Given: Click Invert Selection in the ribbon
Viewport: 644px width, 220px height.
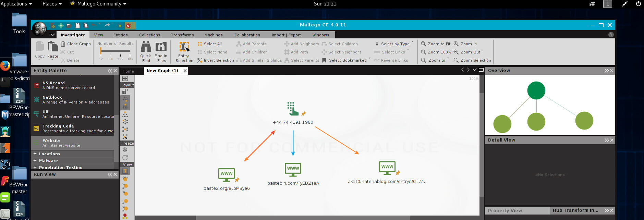Looking at the screenshot, I should (x=216, y=60).
